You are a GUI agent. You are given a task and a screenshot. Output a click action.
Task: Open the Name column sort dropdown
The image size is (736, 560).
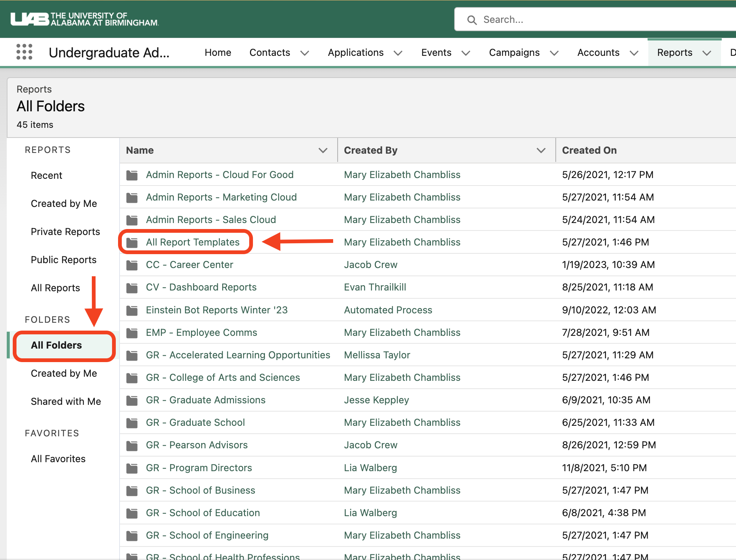(x=323, y=150)
